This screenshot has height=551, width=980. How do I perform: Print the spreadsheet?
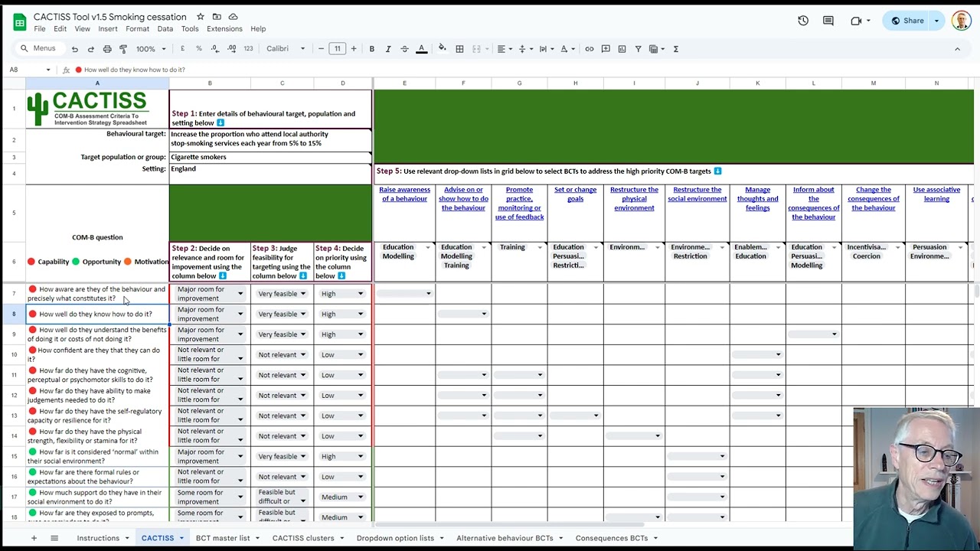(107, 49)
